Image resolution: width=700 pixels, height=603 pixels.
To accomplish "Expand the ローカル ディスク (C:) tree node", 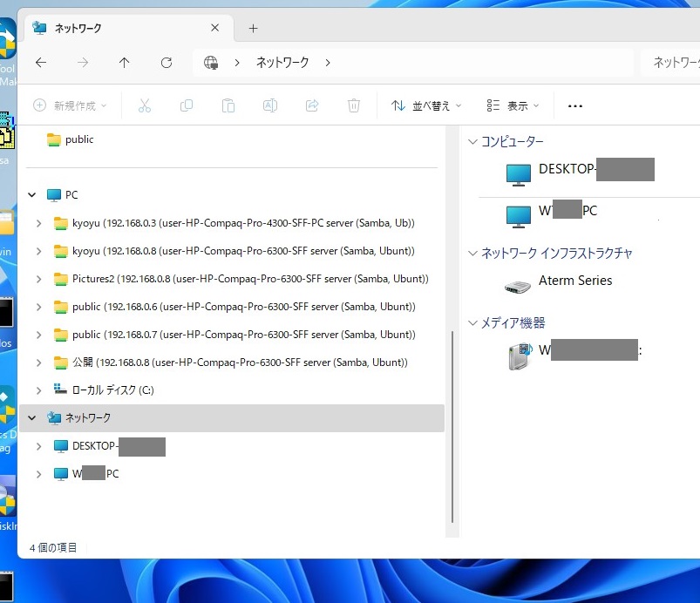I will pos(38,390).
